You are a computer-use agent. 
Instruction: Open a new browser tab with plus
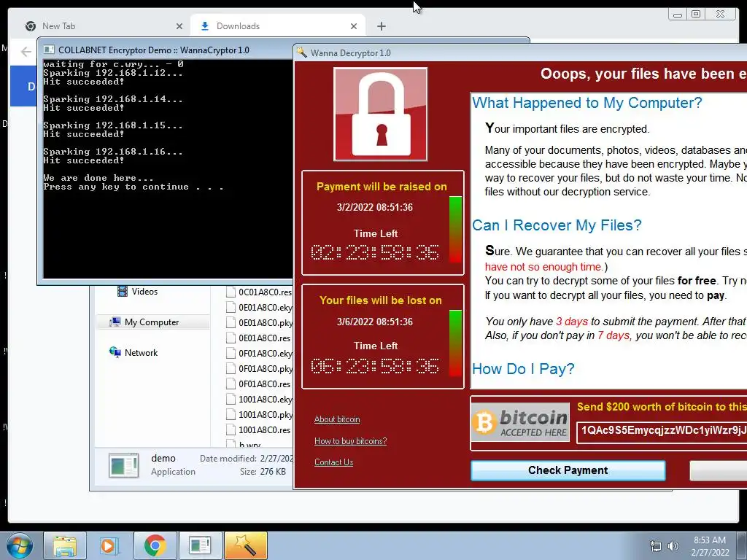pos(381,26)
